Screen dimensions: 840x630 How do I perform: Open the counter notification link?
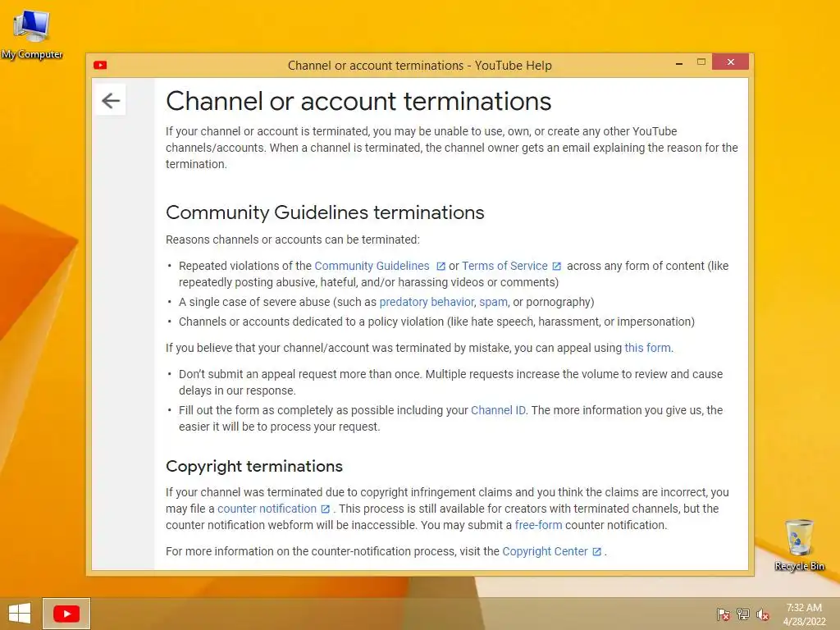267,509
